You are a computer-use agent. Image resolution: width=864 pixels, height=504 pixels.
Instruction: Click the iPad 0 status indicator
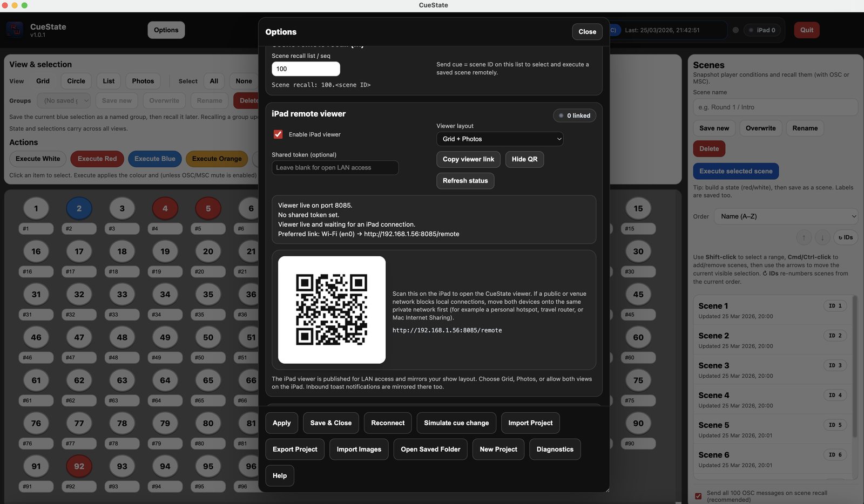click(x=762, y=30)
